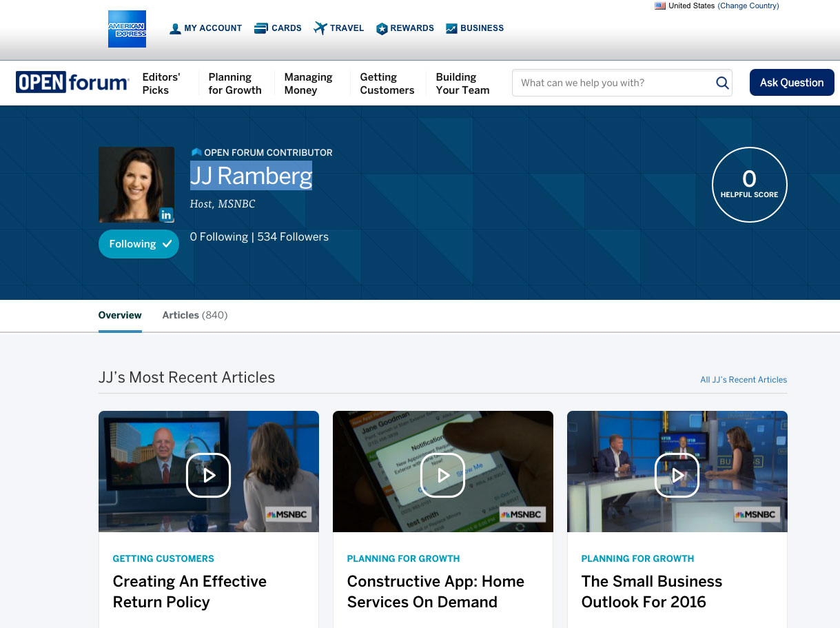Open the Rewards menu
This screenshot has width=840, height=628.
coord(404,28)
